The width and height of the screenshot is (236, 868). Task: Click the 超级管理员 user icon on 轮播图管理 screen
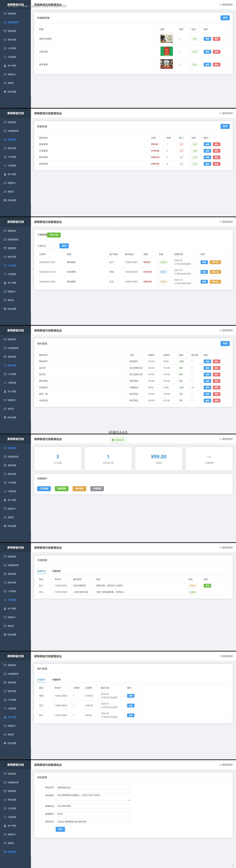point(220,5)
